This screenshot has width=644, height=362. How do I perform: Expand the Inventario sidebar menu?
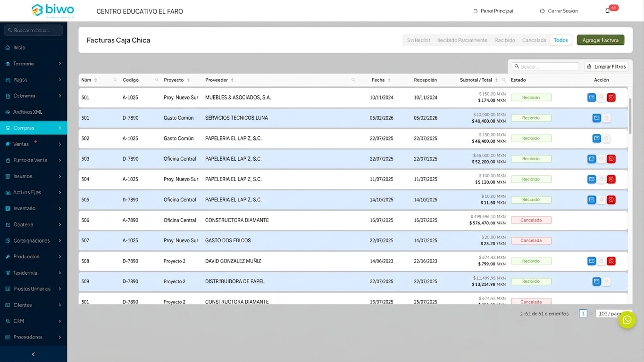[33, 208]
